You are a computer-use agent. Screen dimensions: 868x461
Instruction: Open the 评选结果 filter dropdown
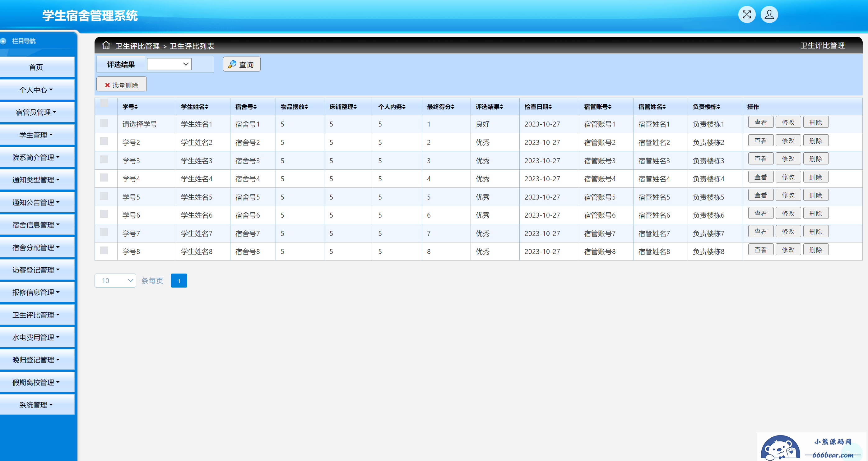pyautogui.click(x=169, y=64)
